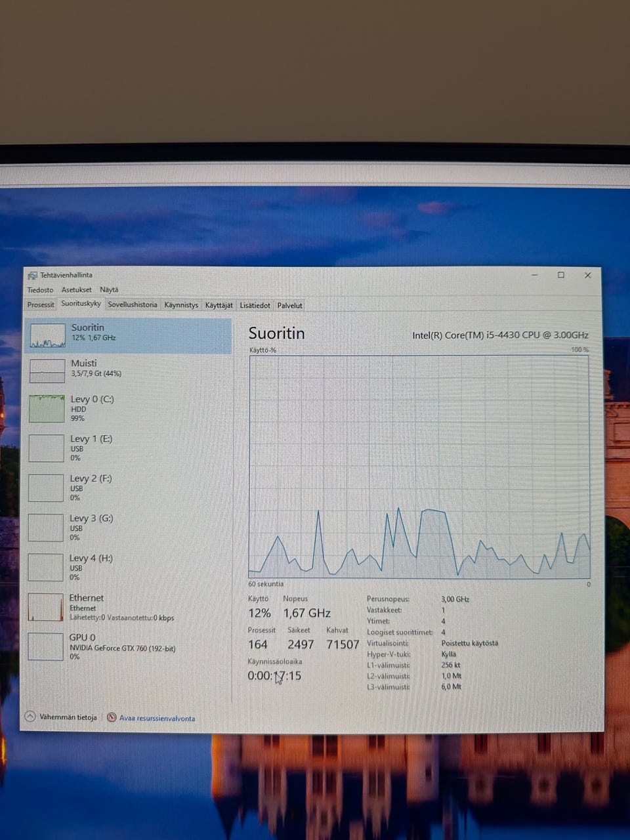Click the 2497 threads value
The image size is (630, 840).
301,644
